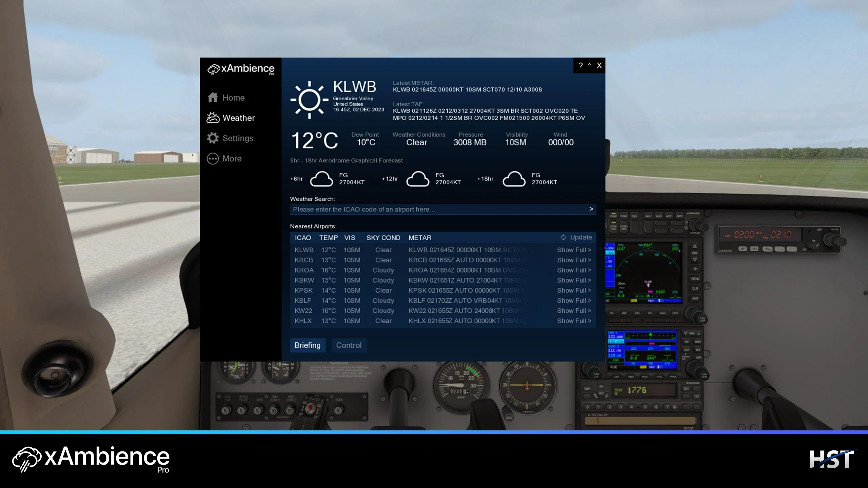Show full METAR for KW22
This screenshot has height=488, width=868.
(574, 311)
